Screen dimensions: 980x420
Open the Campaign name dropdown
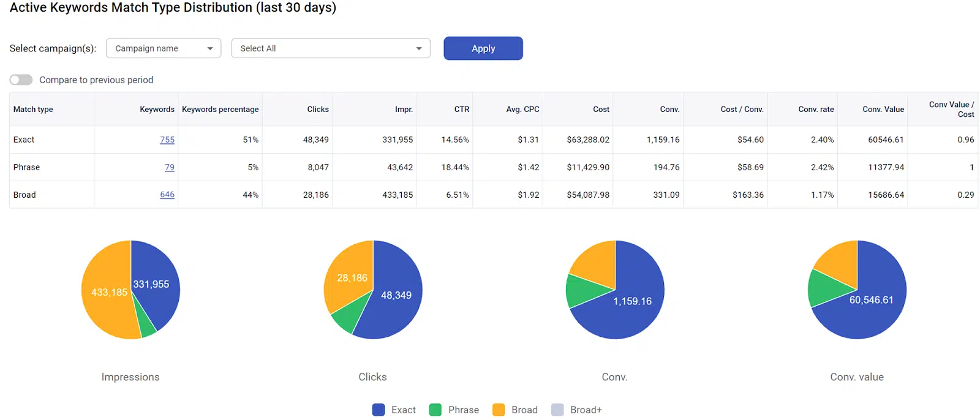[x=164, y=48]
